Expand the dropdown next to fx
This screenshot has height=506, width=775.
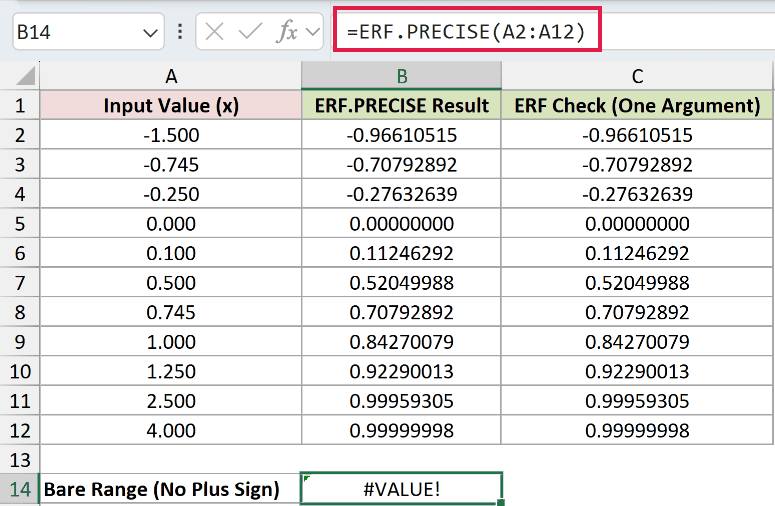pyautogui.click(x=312, y=33)
